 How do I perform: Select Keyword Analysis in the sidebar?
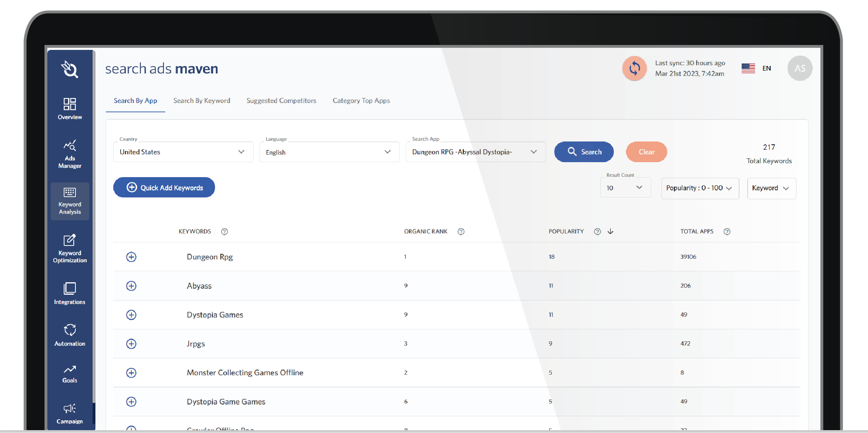coord(70,201)
